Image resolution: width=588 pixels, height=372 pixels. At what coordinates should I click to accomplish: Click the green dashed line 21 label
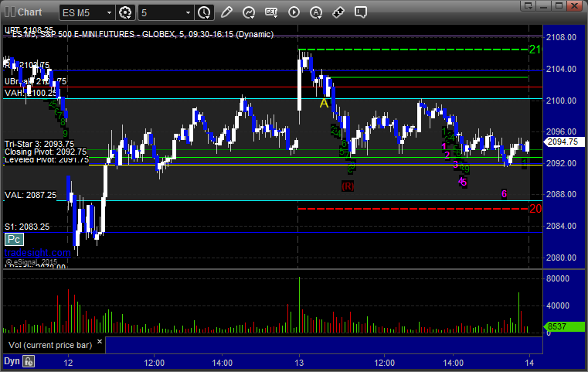[x=535, y=49]
